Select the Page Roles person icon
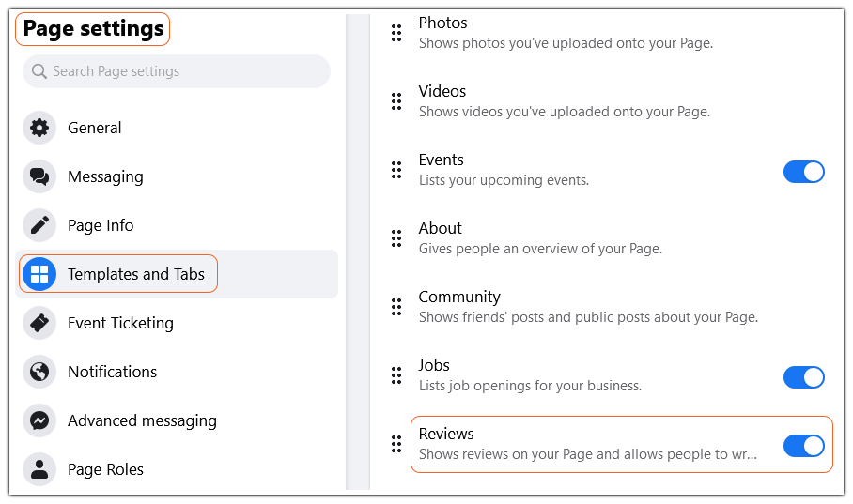The width and height of the screenshot is (853, 504). tap(39, 469)
